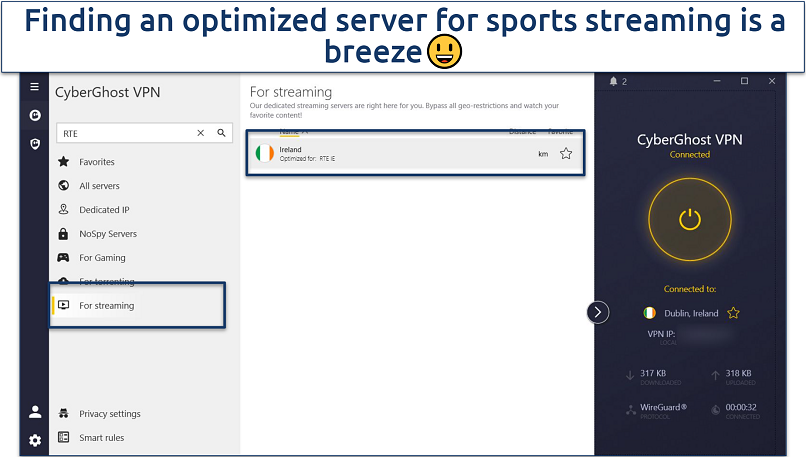Click the For Gaming controller icon
This screenshot has width=806, height=457.
pyautogui.click(x=63, y=258)
